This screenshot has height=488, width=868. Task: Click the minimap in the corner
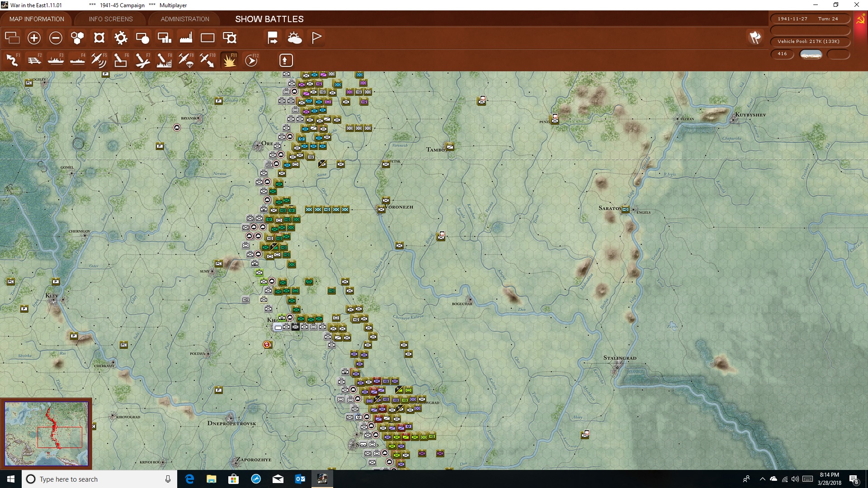point(46,434)
